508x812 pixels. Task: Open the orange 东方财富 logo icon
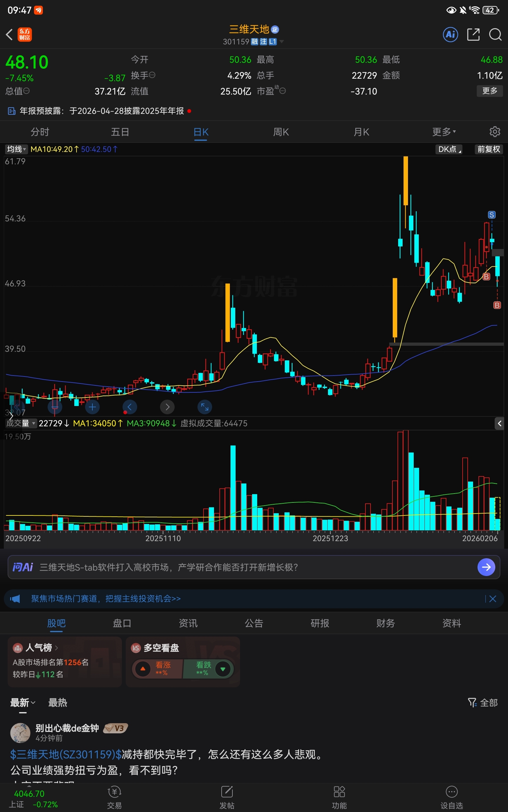24,34
